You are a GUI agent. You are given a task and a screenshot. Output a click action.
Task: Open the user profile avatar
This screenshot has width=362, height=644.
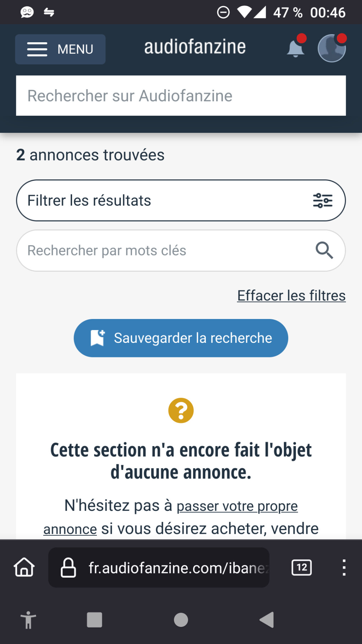click(x=331, y=48)
